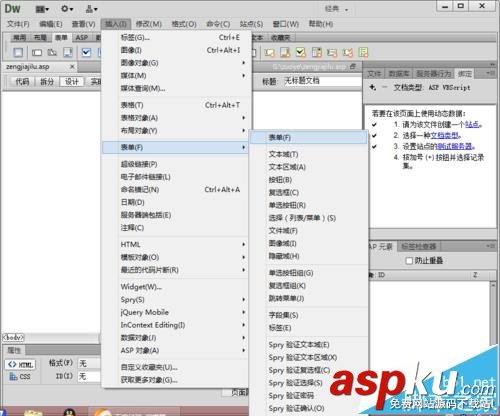The width and height of the screenshot is (500, 416).
Task: Open the Layout icon dropdown in title bar
Action: pyautogui.click(x=42, y=9)
